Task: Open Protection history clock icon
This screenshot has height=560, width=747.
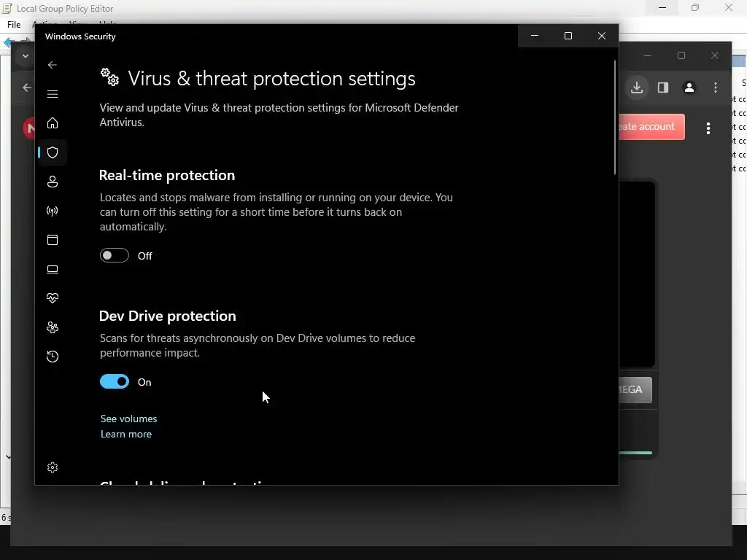Action: point(53,356)
